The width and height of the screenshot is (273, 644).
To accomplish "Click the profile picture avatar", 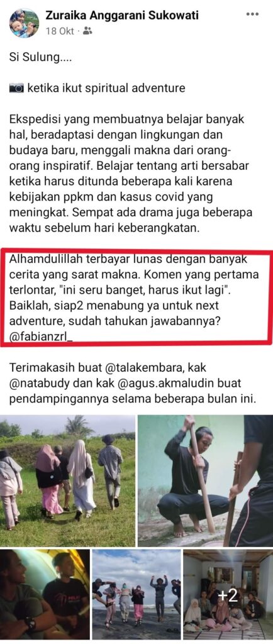I will coord(25,23).
